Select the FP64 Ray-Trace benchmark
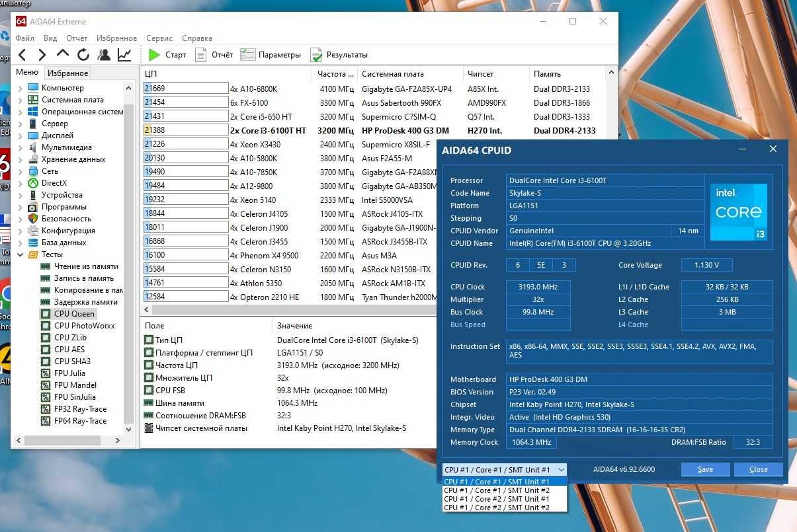This screenshot has height=532, width=797. pos(73,421)
